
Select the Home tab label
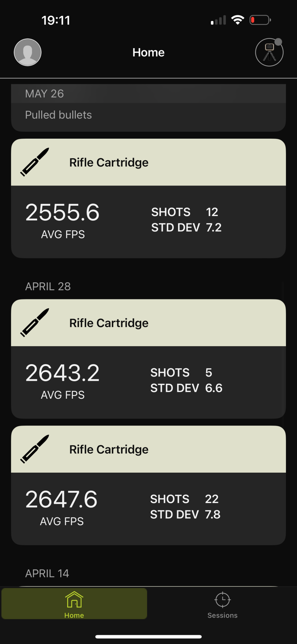74,615
